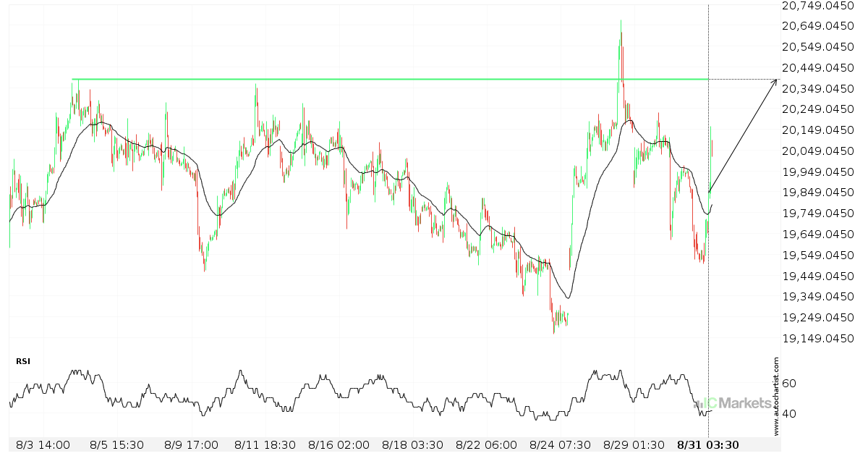
Task: Click the RSI 40 level label
Action: 789,415
